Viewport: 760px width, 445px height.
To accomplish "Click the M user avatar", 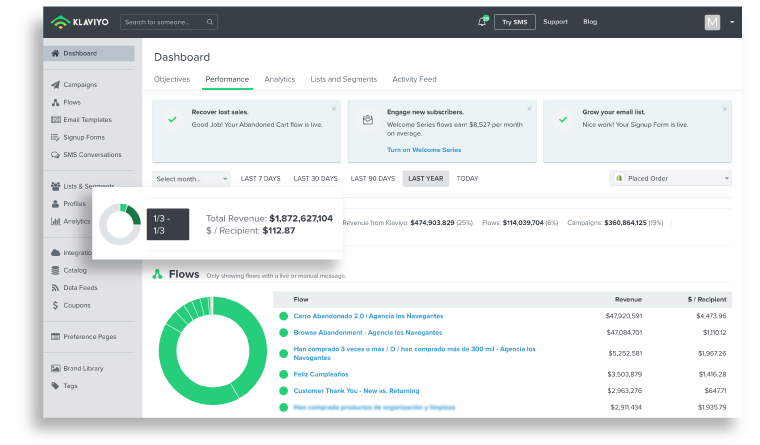I will (712, 22).
